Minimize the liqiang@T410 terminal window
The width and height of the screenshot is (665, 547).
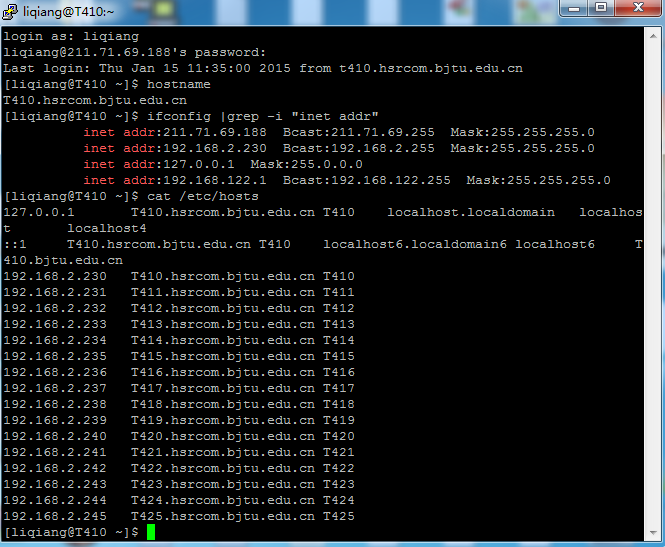click(574, 8)
